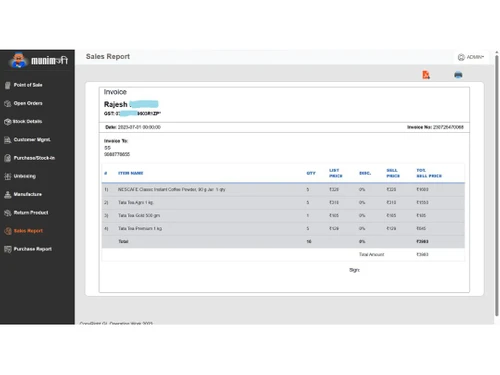Click the Unboxing sidebar icon

tap(8, 176)
